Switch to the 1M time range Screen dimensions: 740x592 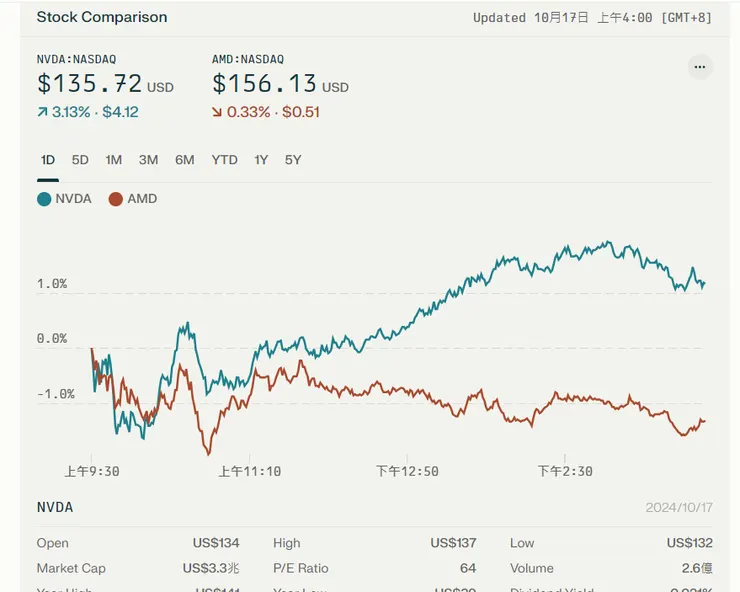pos(113,160)
